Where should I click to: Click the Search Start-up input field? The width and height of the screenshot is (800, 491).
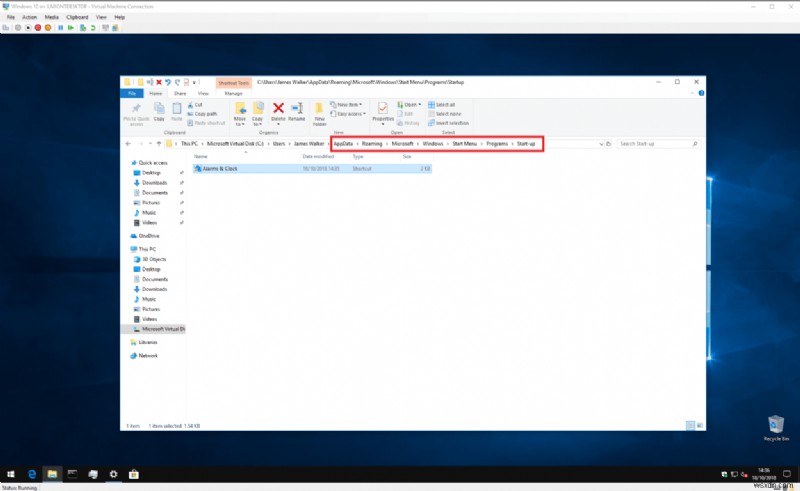[x=658, y=144]
